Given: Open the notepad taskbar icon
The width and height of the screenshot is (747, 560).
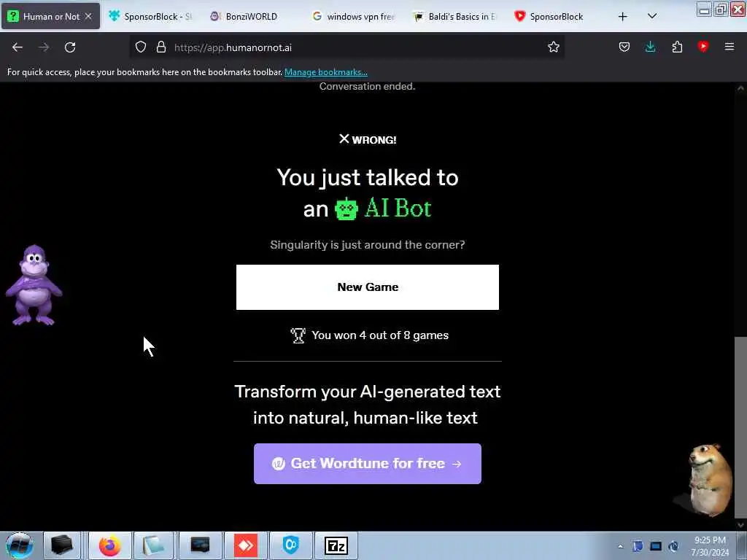Looking at the screenshot, I should pos(153,545).
